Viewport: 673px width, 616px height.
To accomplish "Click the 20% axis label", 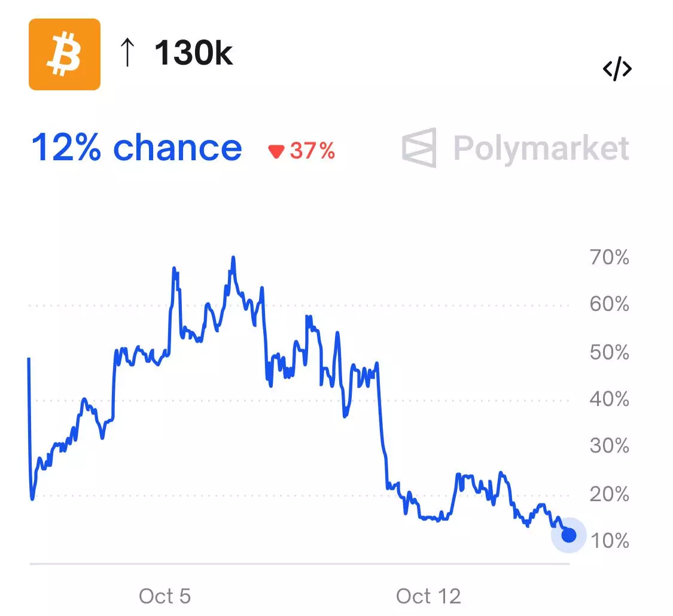I will tap(609, 494).
